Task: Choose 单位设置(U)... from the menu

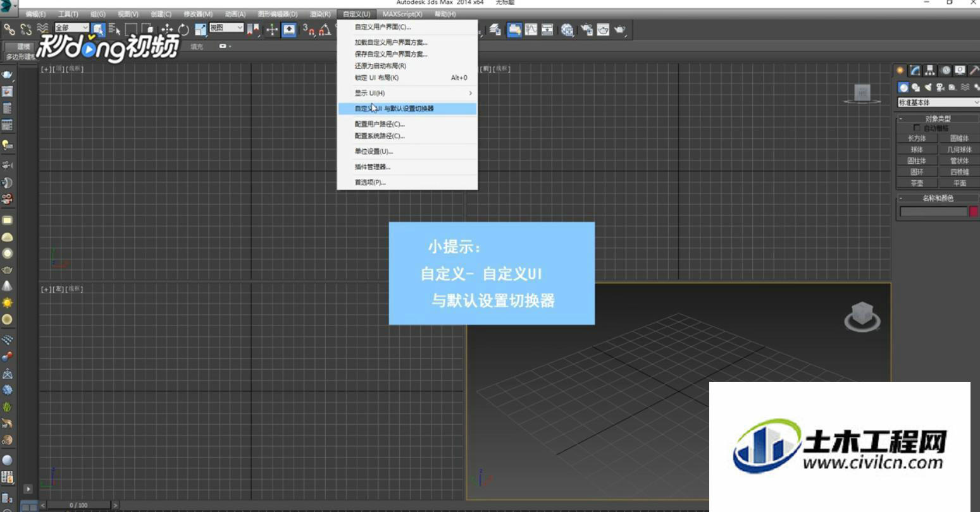Action: (x=407, y=152)
